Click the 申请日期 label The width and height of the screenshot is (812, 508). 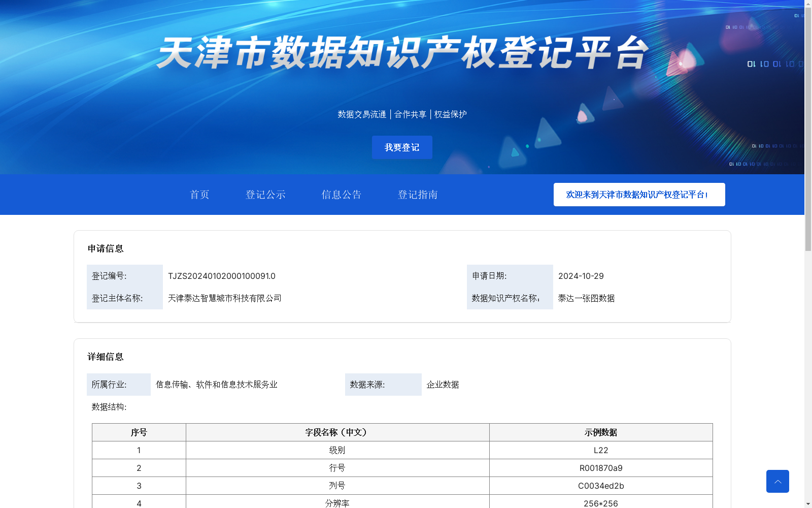point(489,276)
